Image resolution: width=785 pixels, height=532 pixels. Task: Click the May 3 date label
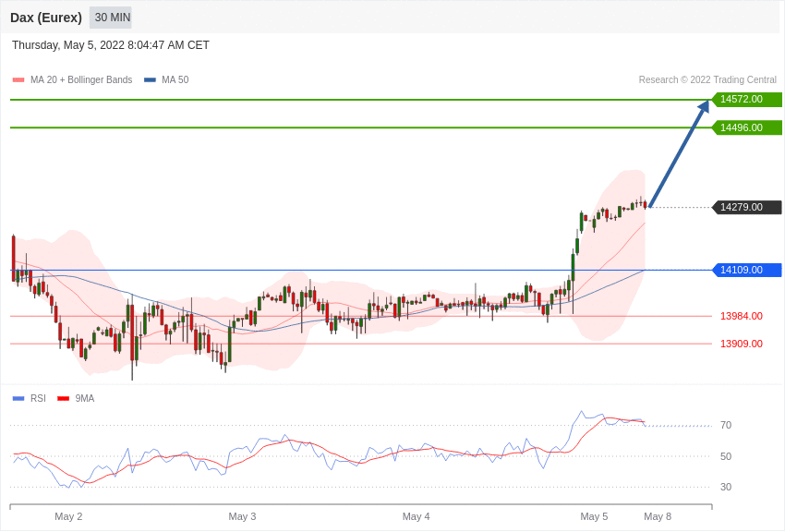(x=242, y=516)
